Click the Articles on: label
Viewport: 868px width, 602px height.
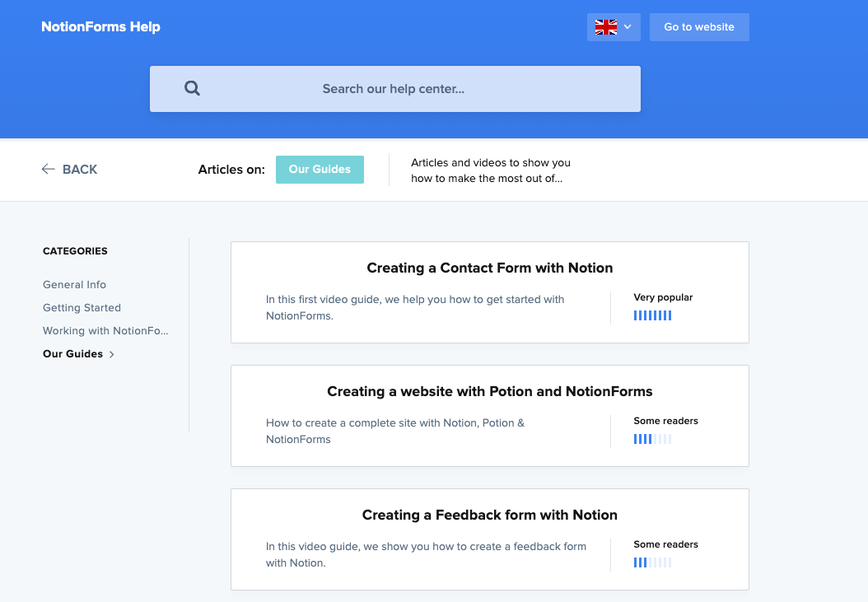231,170
